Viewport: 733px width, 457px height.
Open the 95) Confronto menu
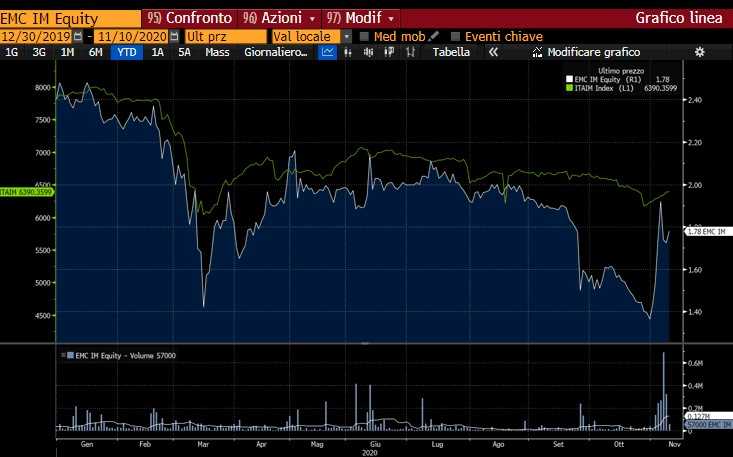tap(189, 18)
